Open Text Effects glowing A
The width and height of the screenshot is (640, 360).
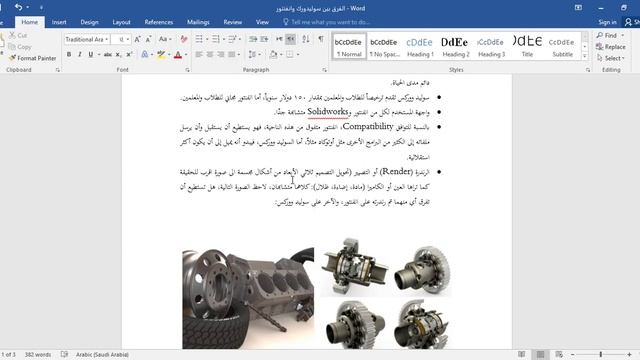tap(144, 54)
